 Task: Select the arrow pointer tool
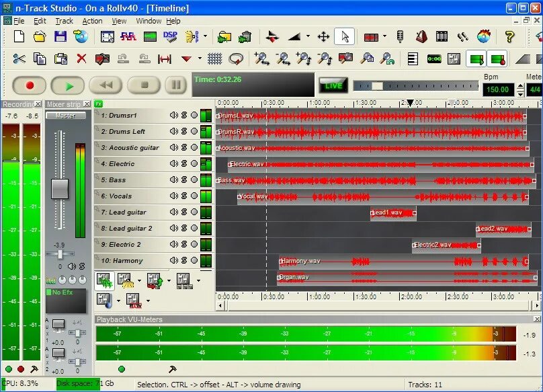pyautogui.click(x=345, y=36)
